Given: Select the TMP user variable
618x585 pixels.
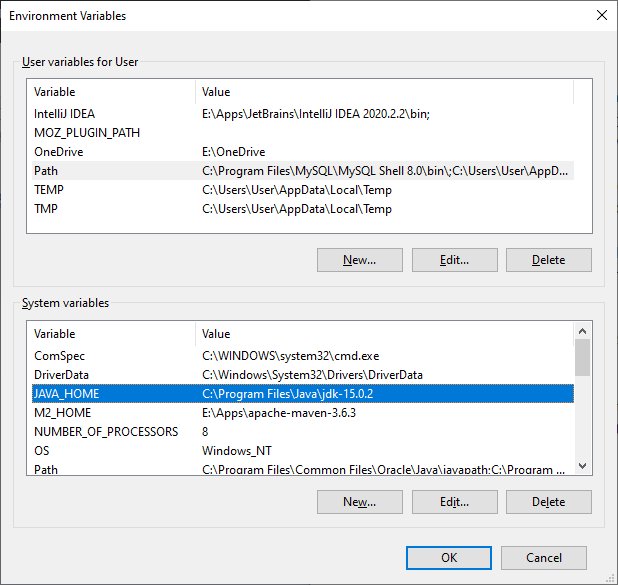Looking at the screenshot, I should click(47, 209).
